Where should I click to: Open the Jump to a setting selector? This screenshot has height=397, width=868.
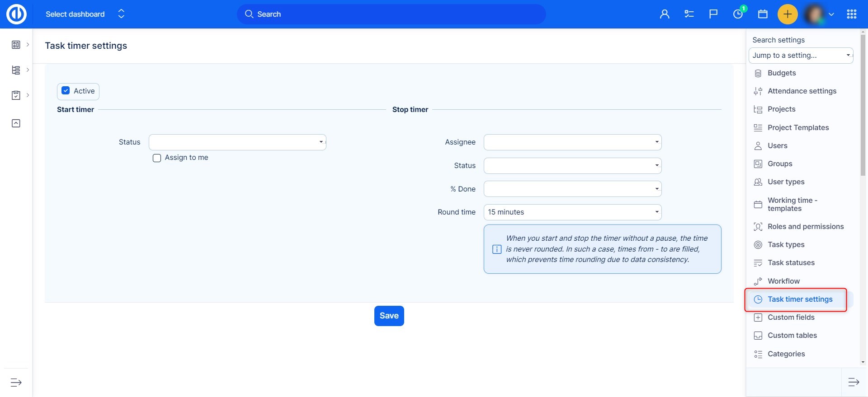tap(801, 56)
